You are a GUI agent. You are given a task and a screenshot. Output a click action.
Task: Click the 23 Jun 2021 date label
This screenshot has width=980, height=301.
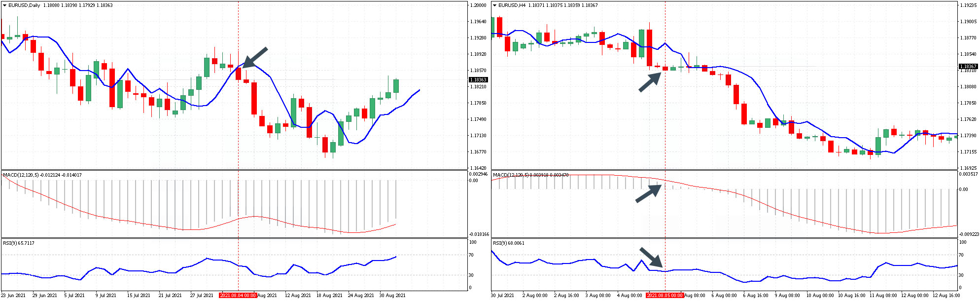point(13,295)
